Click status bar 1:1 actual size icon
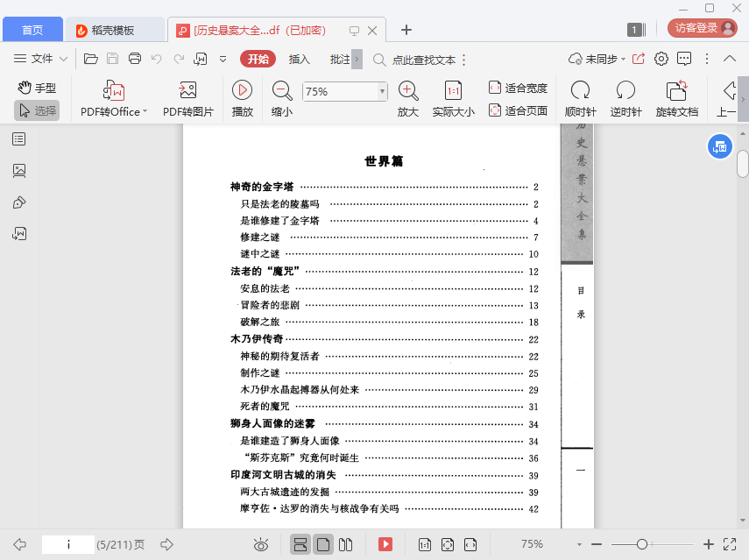The width and height of the screenshot is (749, 560). pos(425,544)
